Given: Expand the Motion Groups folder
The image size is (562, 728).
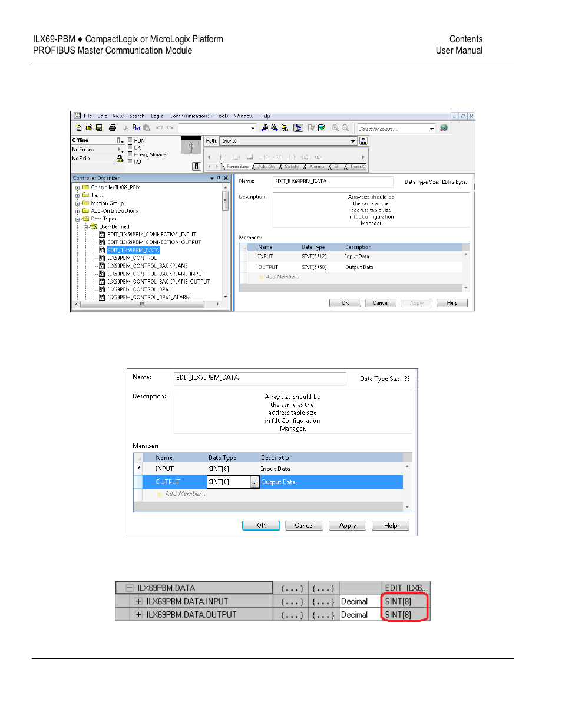Looking at the screenshot, I should click(77, 203).
